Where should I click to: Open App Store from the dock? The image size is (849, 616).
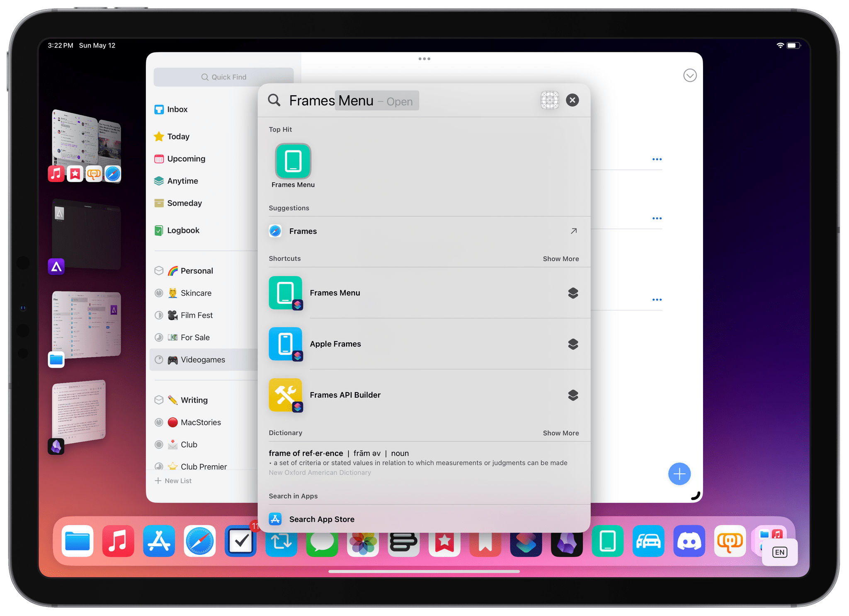[x=159, y=541]
